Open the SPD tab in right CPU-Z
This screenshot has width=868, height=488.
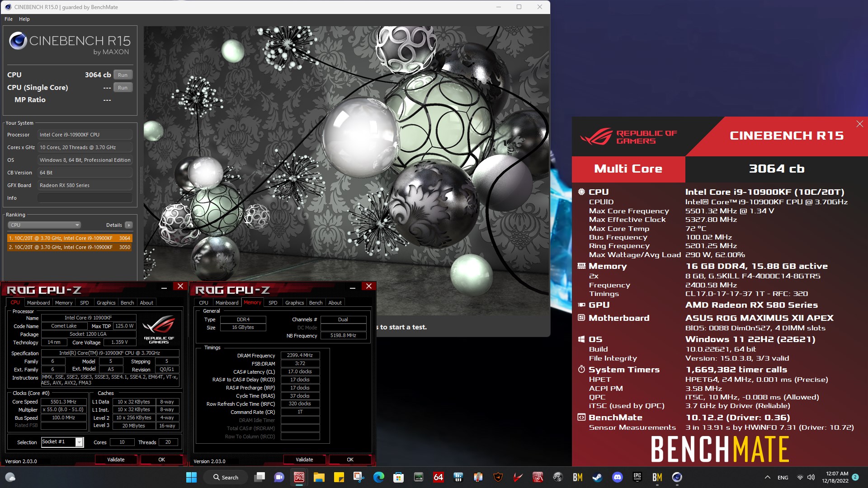(x=273, y=303)
